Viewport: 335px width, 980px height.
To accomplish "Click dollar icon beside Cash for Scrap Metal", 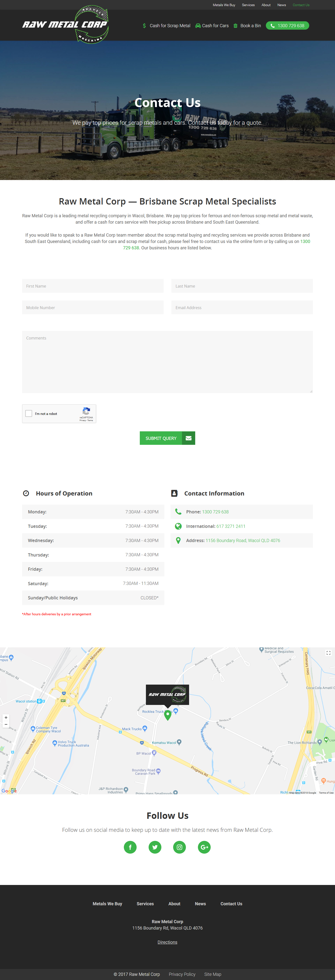I will [144, 26].
